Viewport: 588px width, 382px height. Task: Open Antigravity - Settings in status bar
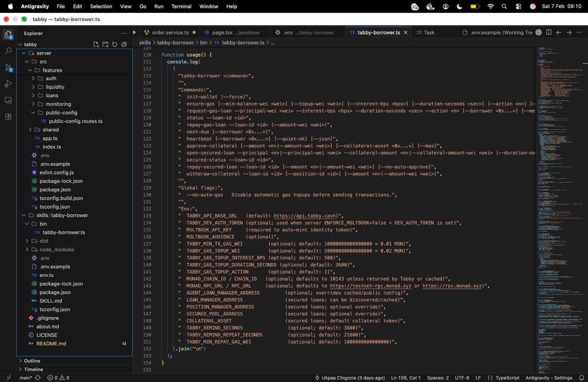[548, 378]
